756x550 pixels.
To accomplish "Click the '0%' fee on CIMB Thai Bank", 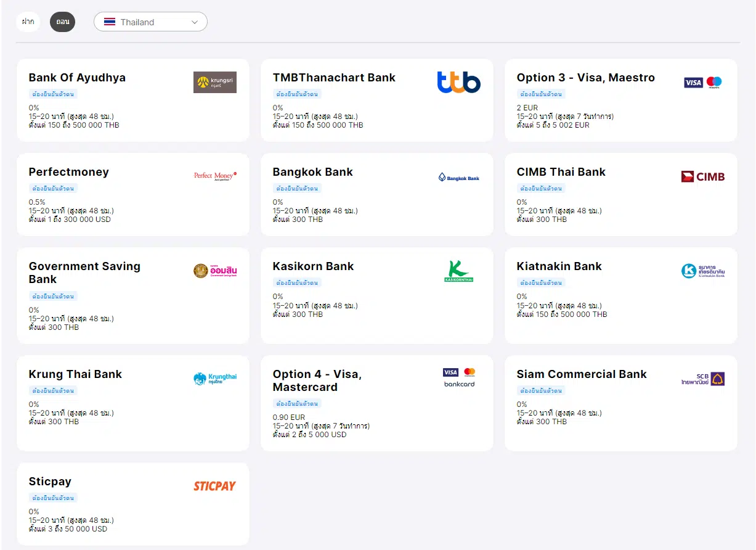I will click(522, 202).
